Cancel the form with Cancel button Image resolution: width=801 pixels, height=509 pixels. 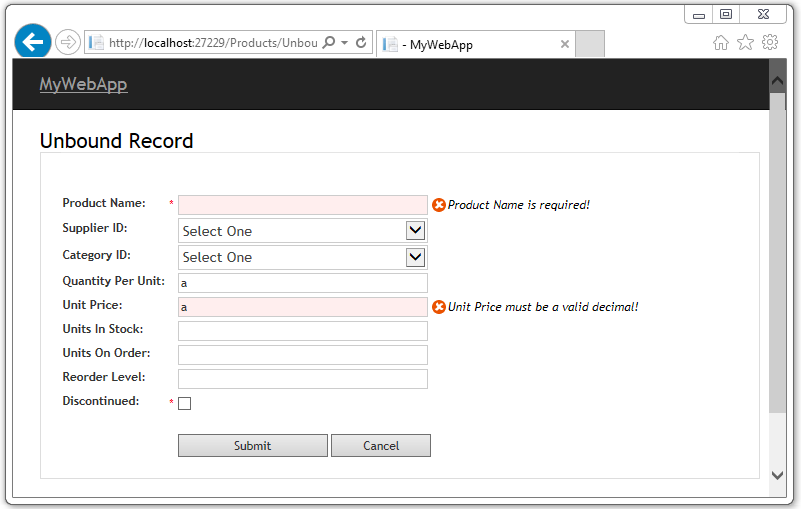381,446
